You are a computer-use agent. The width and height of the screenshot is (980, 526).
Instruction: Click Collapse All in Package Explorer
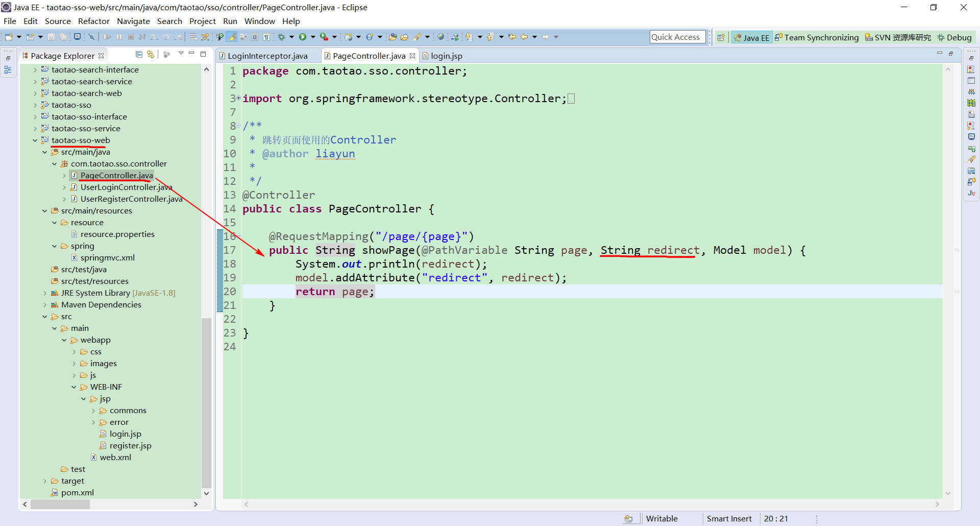[x=139, y=55]
